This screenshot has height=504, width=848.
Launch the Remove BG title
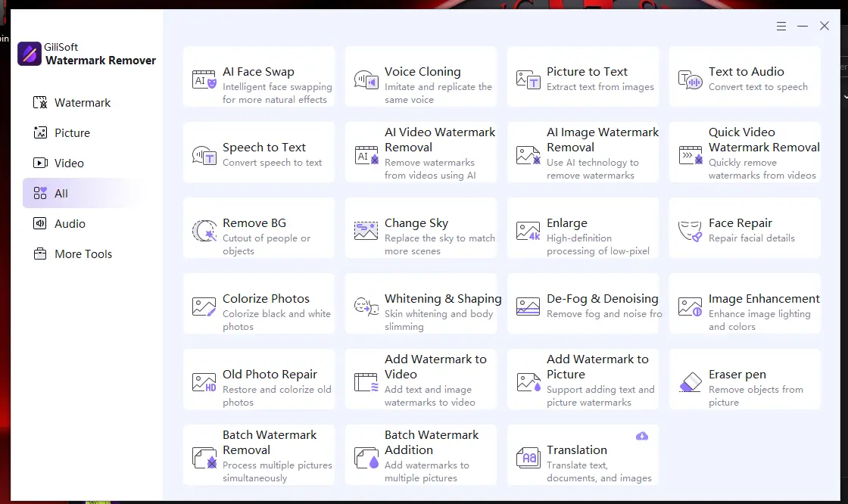pos(254,222)
